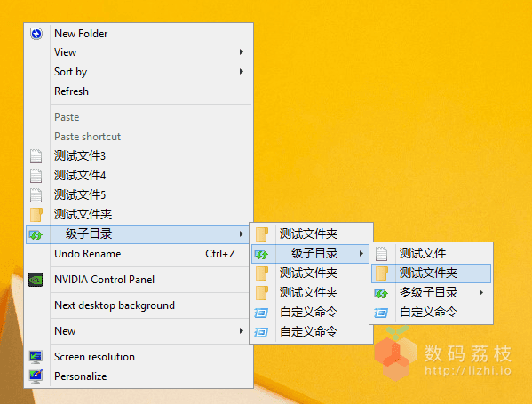Image resolution: width=532 pixels, height=404 pixels.
Task: Expand the 多级子目录 submenu arrow
Action: 481,292
